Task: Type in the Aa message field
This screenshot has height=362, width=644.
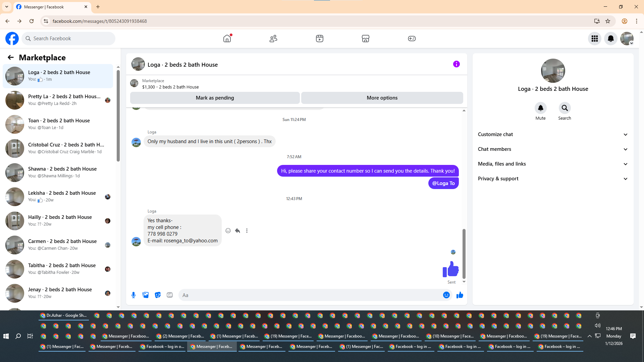Action: pos(309,295)
